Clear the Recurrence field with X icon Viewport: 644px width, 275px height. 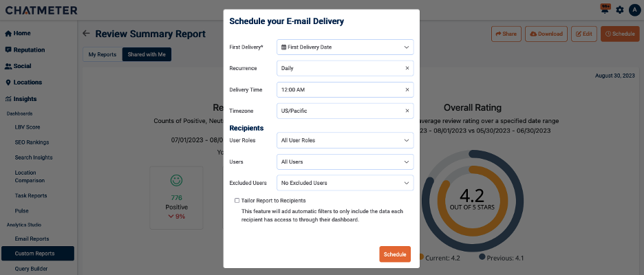coord(407,69)
